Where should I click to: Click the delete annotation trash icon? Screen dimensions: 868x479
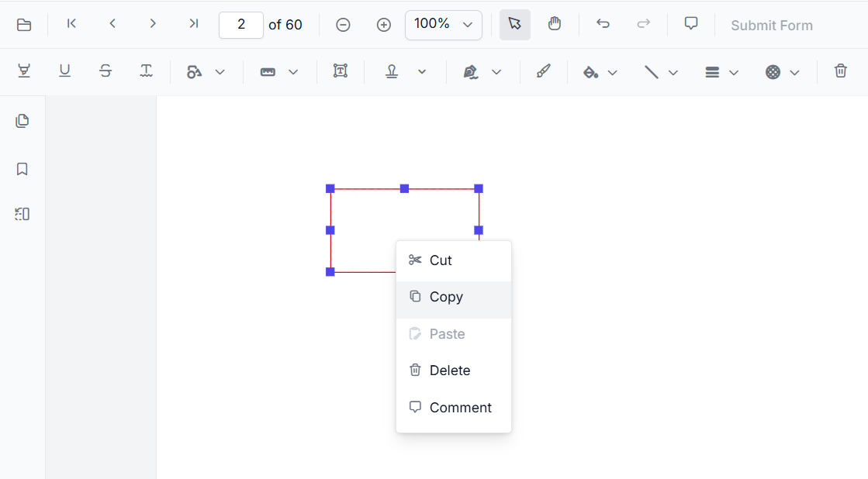click(x=840, y=71)
